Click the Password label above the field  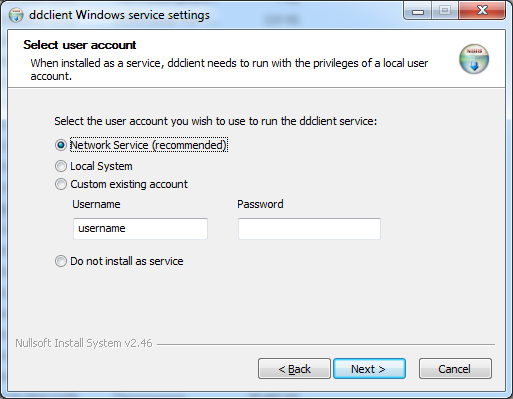click(260, 204)
